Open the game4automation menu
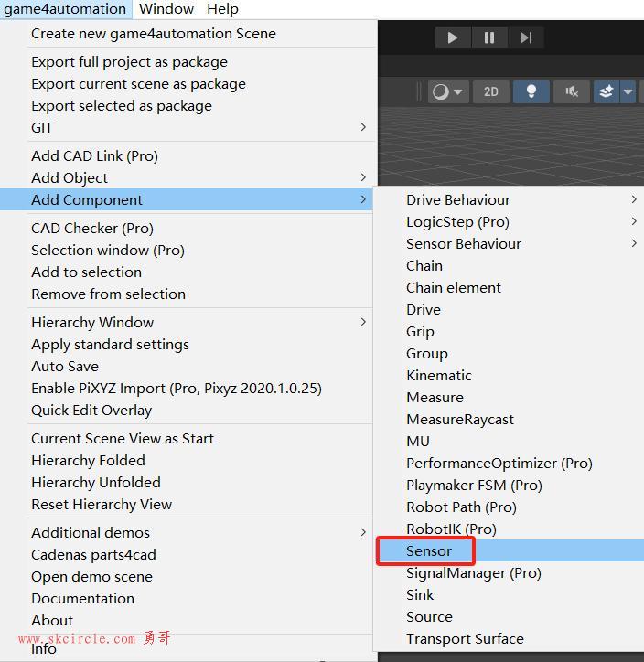Screen dimensions: 644x662 click(x=65, y=9)
